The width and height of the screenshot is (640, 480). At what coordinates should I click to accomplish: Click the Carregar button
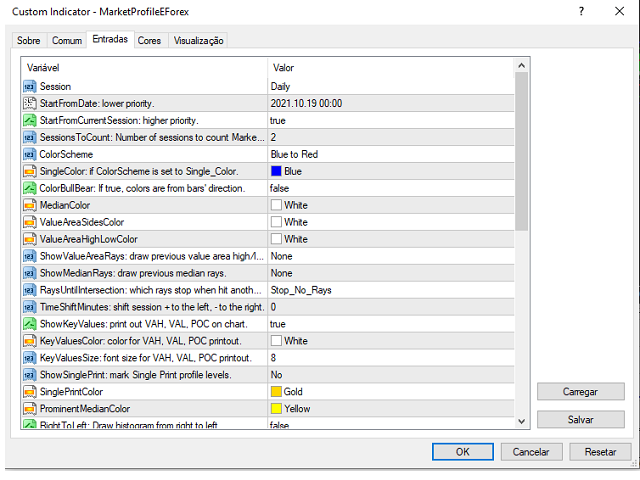580,392
